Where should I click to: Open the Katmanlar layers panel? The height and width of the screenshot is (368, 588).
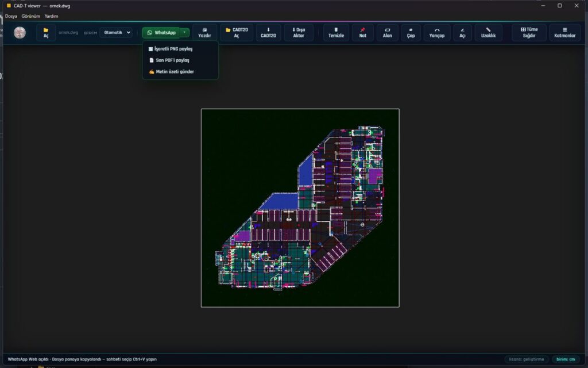[565, 33]
